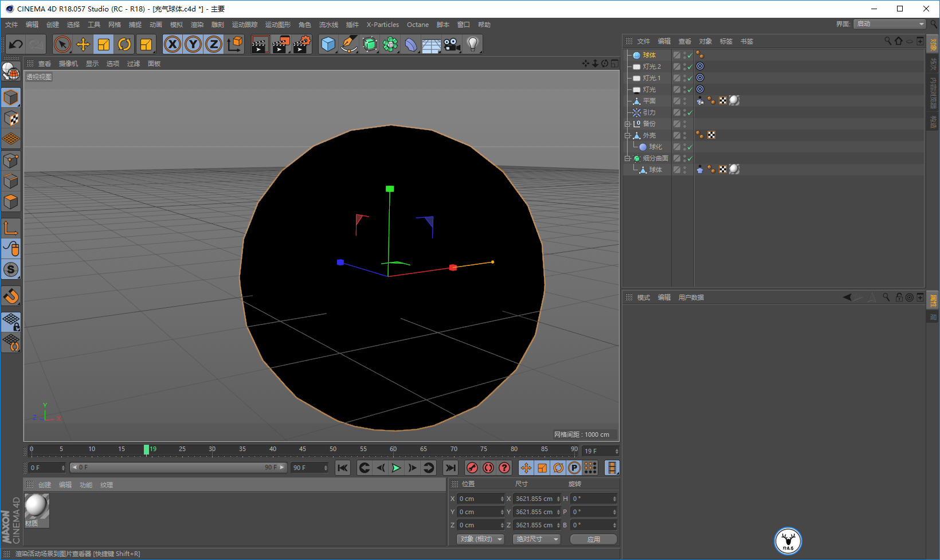940x560 pixels.
Task: Open the Octane menu
Action: 418,25
